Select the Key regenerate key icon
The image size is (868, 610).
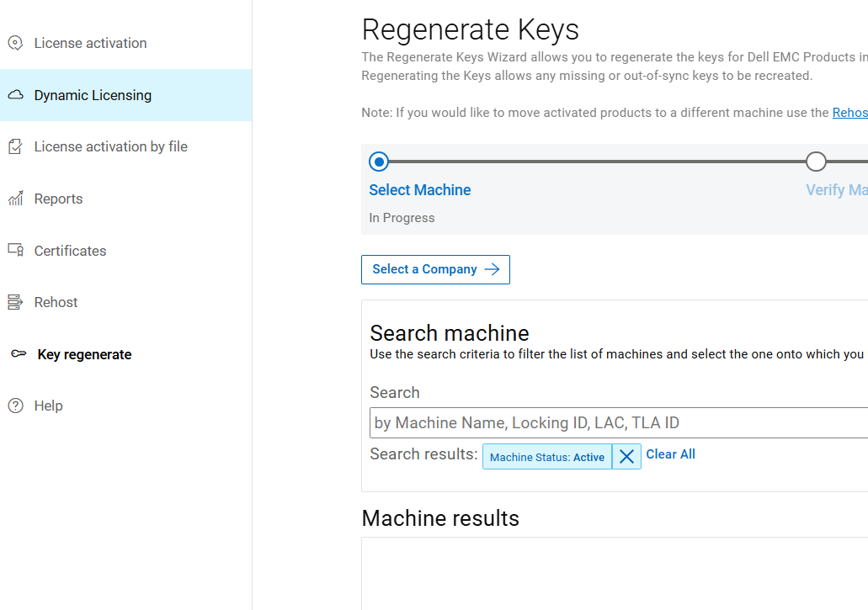17,353
